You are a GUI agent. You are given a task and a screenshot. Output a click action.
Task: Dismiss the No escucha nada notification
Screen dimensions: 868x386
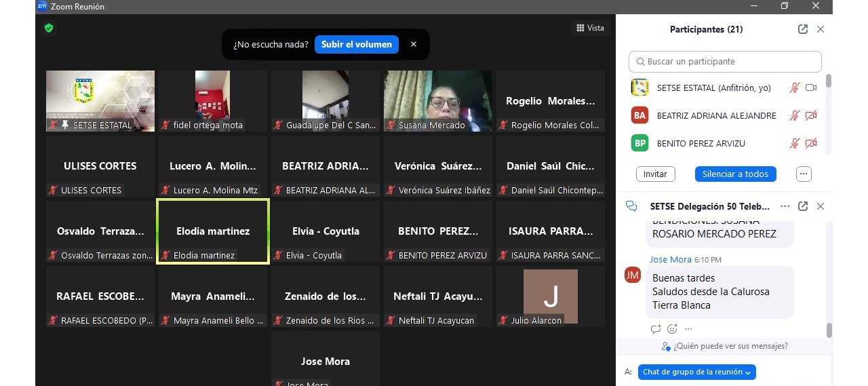pos(414,44)
